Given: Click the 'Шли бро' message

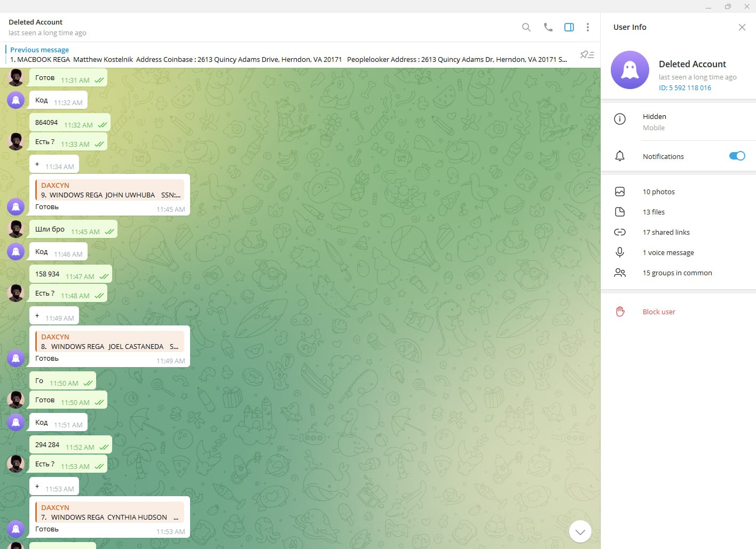Looking at the screenshot, I should pyautogui.click(x=73, y=229).
